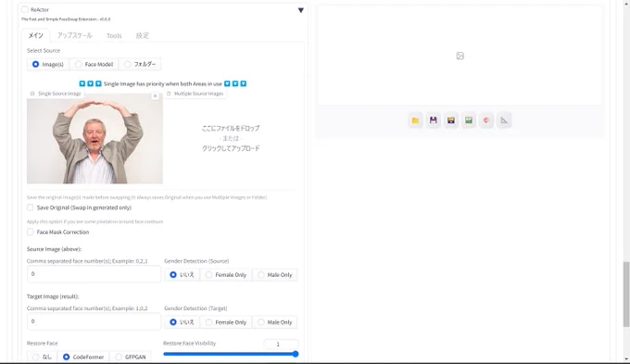Switch to the メイン tab

[x=35, y=35]
